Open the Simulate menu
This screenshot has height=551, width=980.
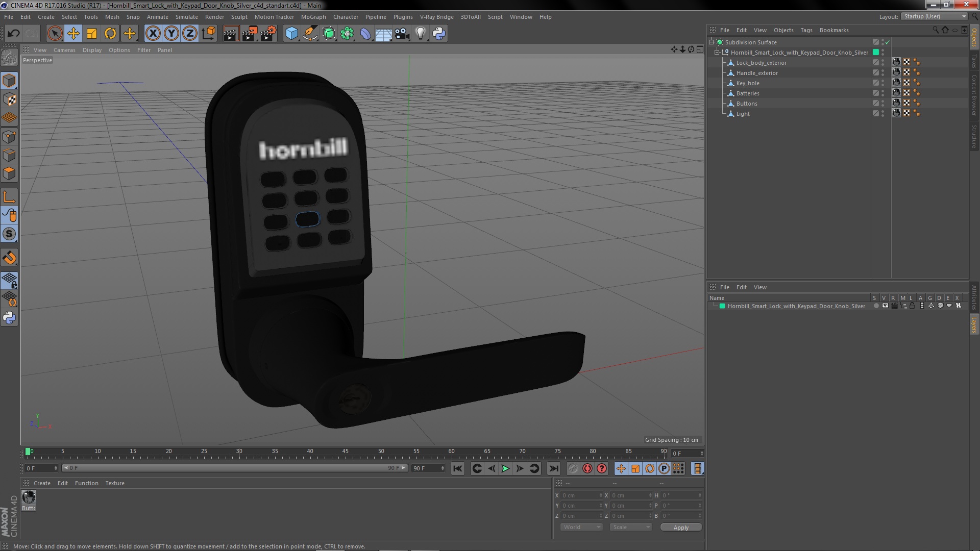point(187,17)
